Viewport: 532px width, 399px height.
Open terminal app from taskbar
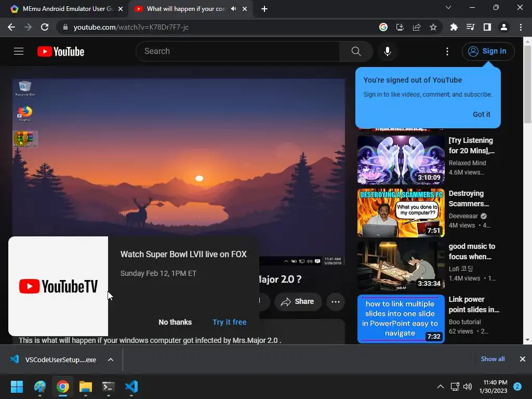click(x=109, y=387)
